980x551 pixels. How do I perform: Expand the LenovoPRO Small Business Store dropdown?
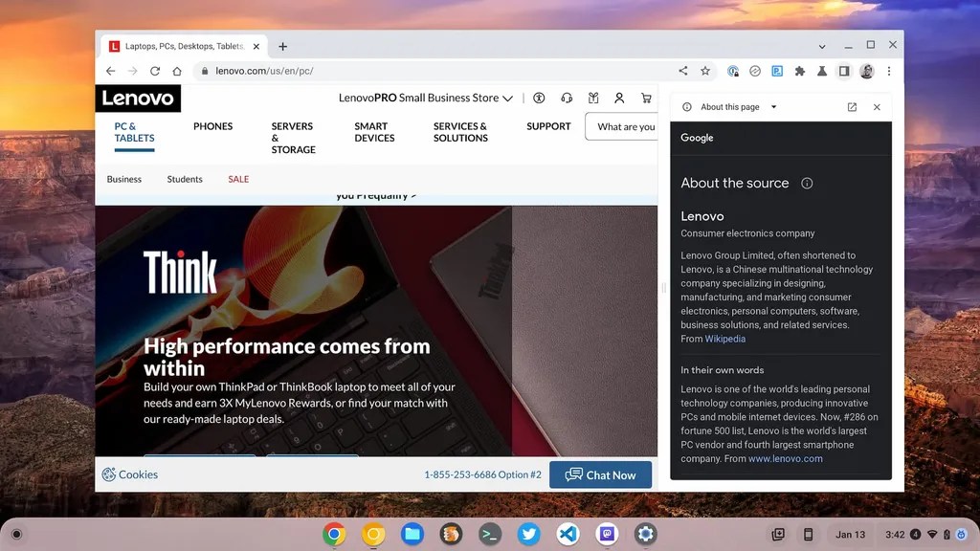(x=510, y=98)
